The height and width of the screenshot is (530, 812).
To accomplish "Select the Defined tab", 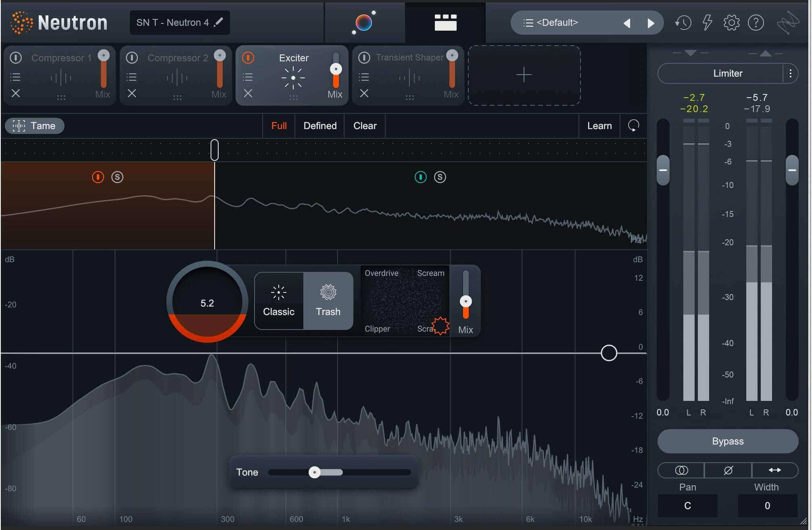I will (320, 125).
